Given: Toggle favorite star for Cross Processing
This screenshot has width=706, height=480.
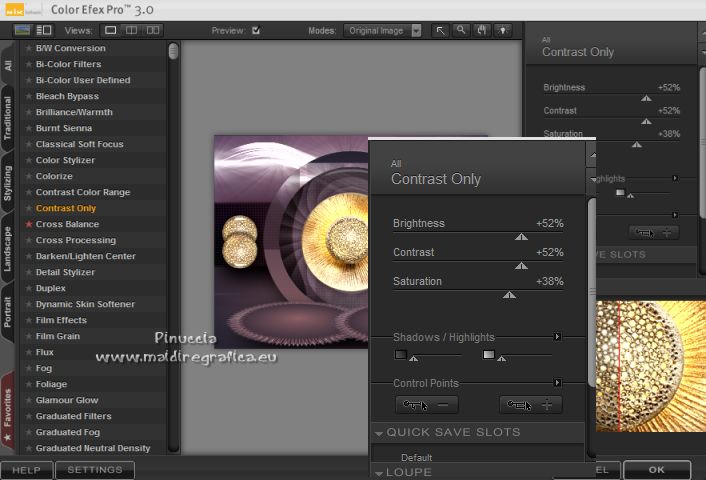Looking at the screenshot, I should click(28, 240).
